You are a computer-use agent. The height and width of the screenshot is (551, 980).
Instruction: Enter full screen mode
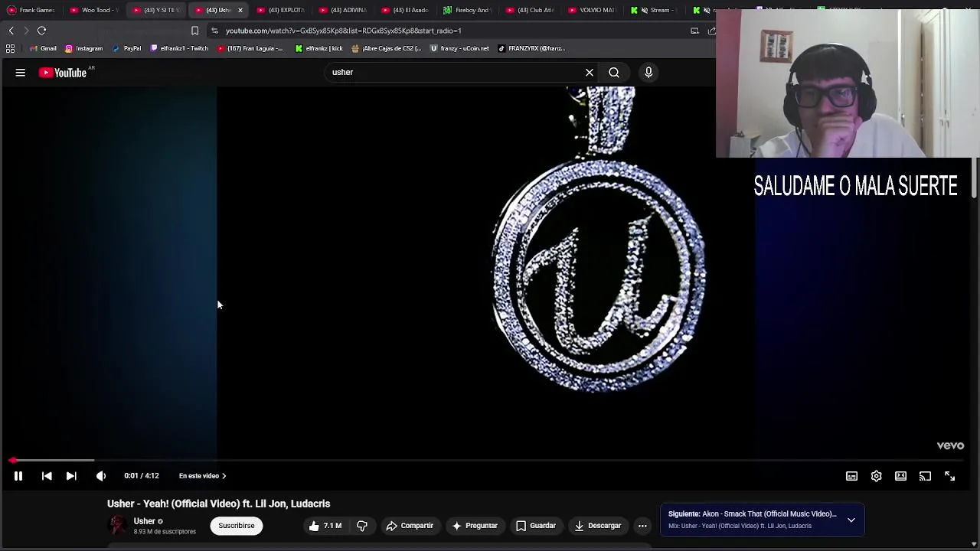click(x=949, y=476)
